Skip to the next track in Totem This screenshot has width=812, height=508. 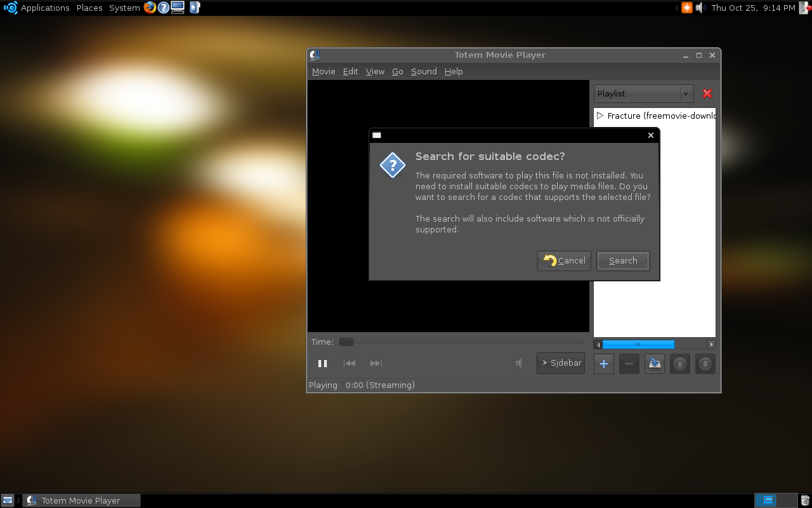pyautogui.click(x=376, y=363)
